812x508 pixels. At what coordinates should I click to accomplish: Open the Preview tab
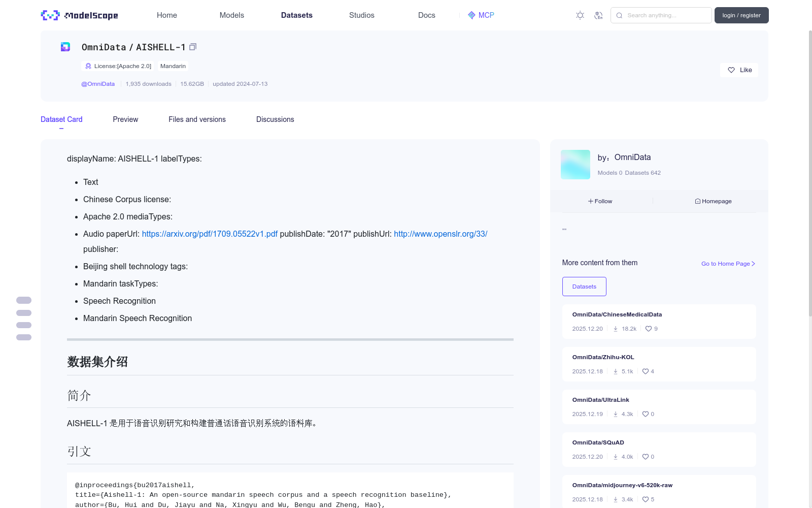click(125, 119)
